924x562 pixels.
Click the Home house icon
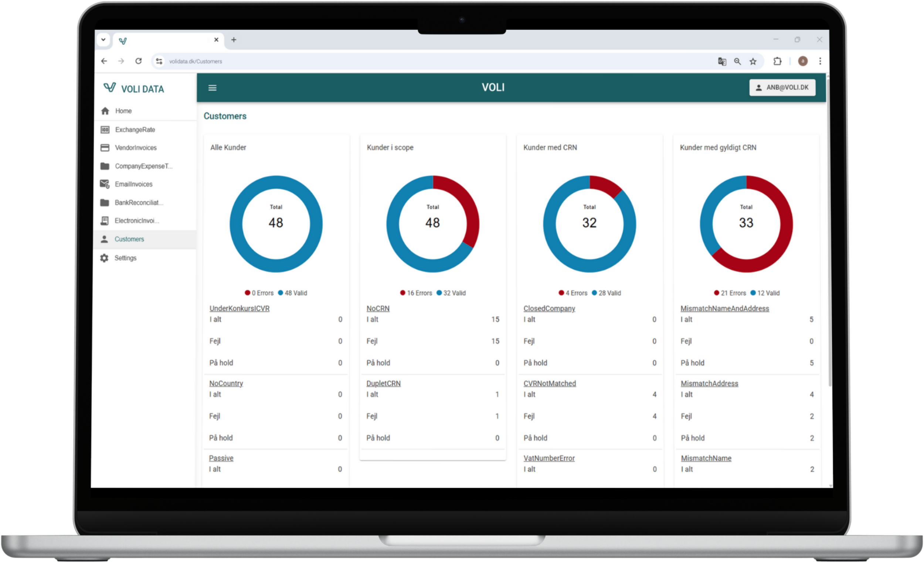click(105, 111)
